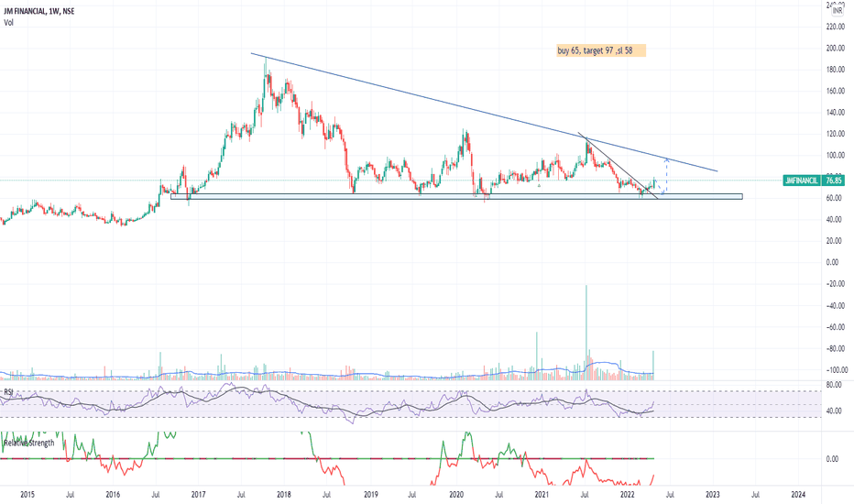
Task: Select the short black steep downtrend line
Action: pyautogui.click(x=619, y=166)
